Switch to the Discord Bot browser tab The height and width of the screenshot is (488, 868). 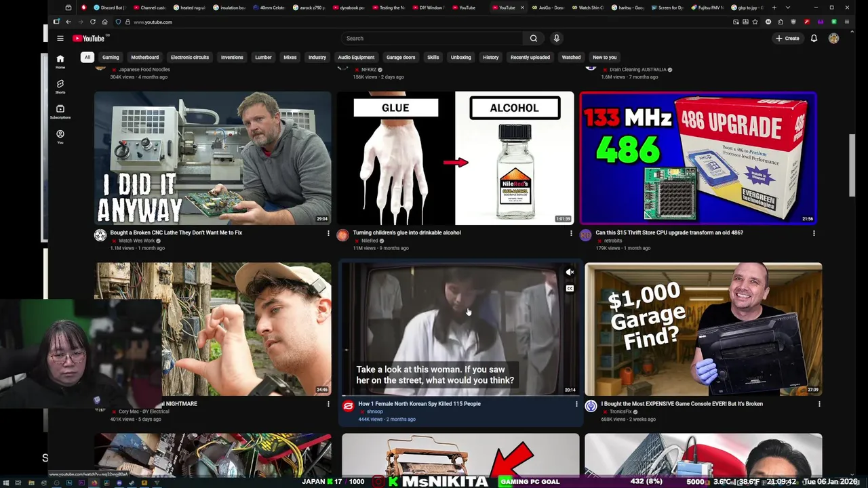tap(108, 7)
